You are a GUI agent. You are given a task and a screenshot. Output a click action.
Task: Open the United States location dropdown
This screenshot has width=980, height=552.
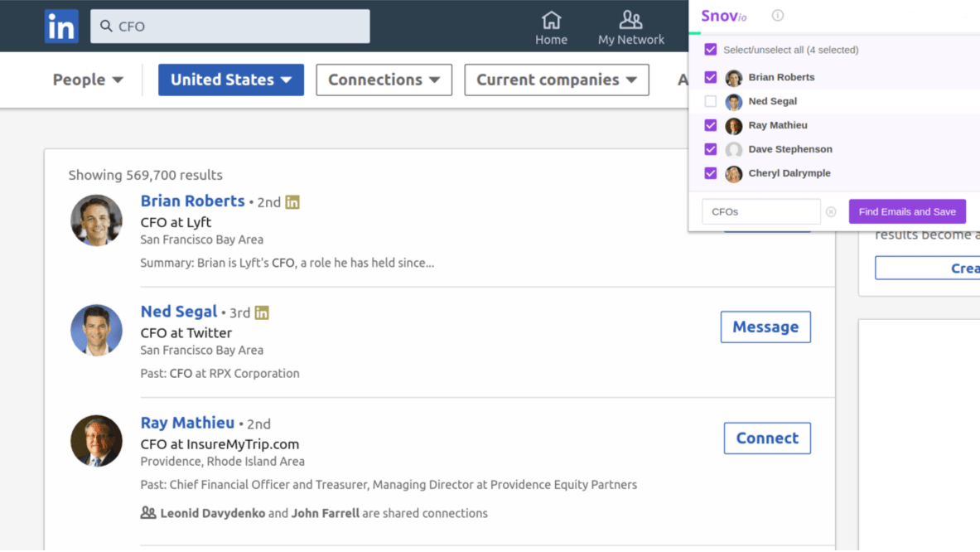click(x=230, y=80)
